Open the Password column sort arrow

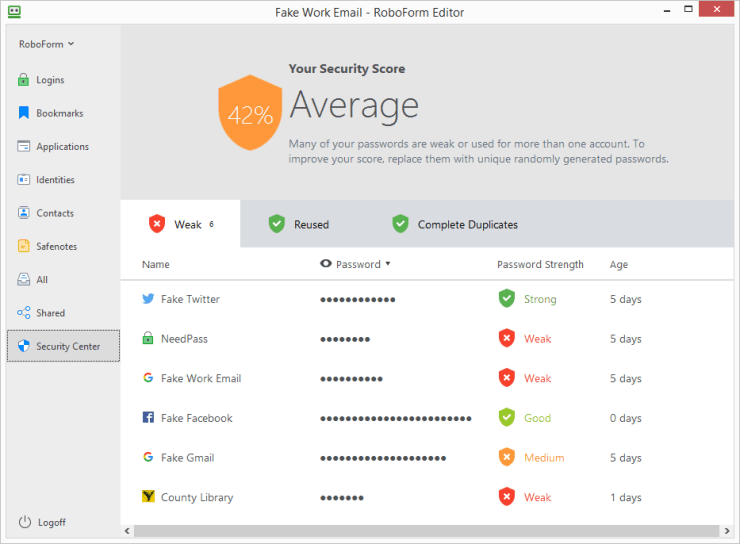[x=388, y=264]
